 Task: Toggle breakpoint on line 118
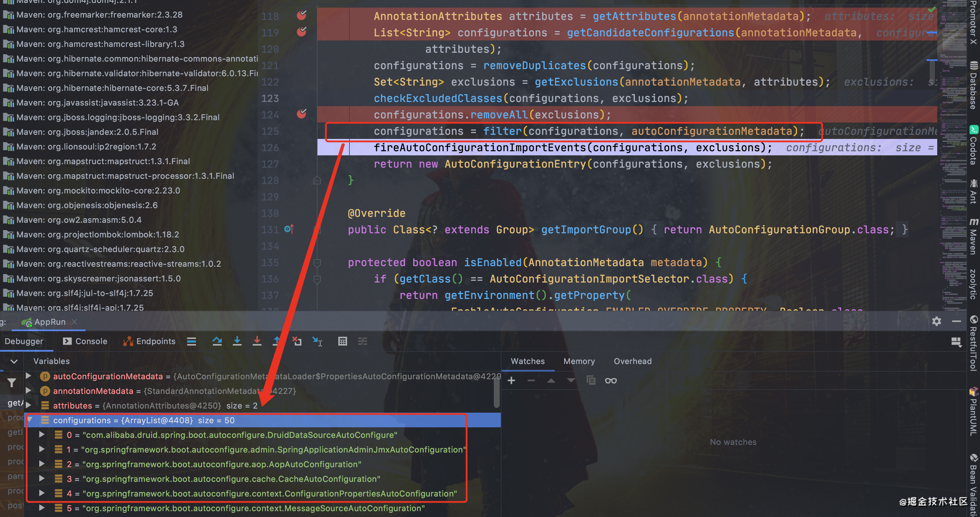pyautogui.click(x=301, y=16)
